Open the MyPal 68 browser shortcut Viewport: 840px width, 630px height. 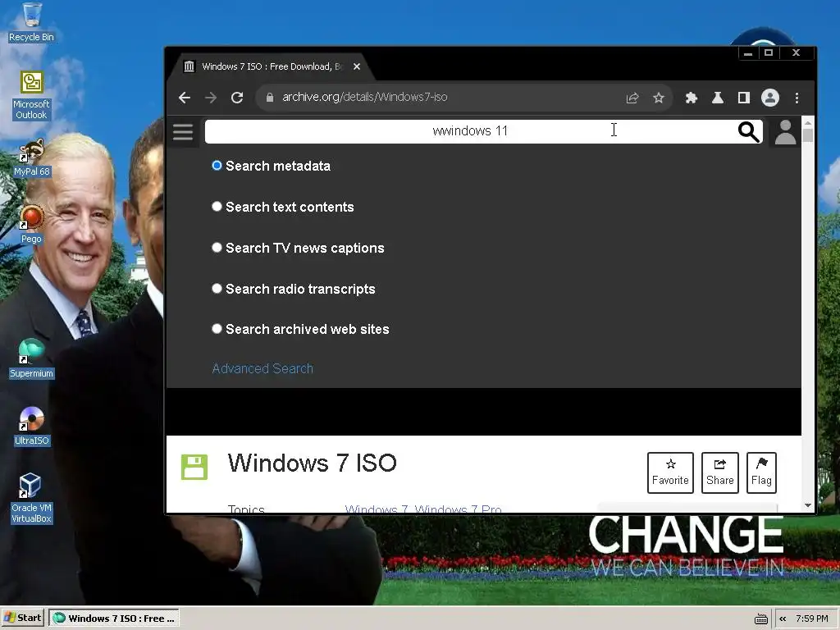(31, 158)
